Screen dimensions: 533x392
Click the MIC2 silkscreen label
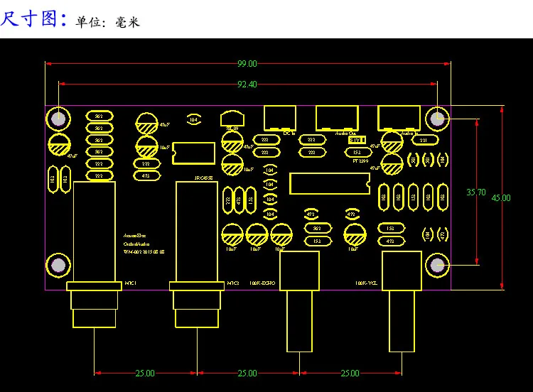click(233, 283)
